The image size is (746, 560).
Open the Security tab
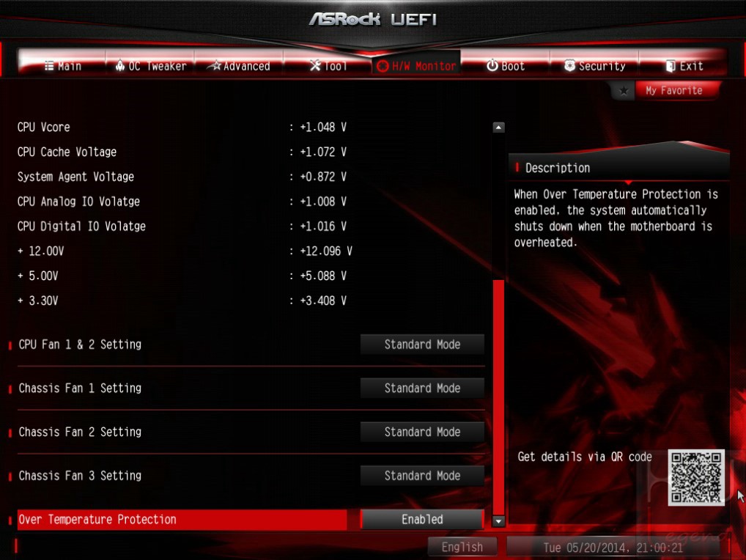coord(594,66)
